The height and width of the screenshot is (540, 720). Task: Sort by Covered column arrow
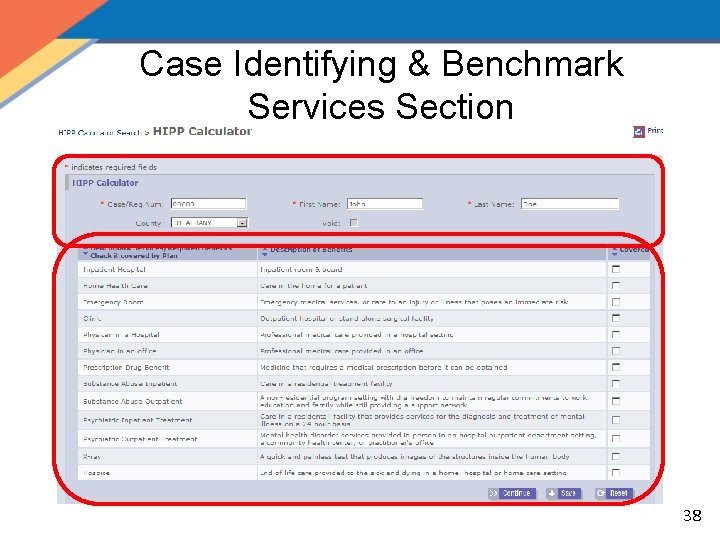(614, 251)
